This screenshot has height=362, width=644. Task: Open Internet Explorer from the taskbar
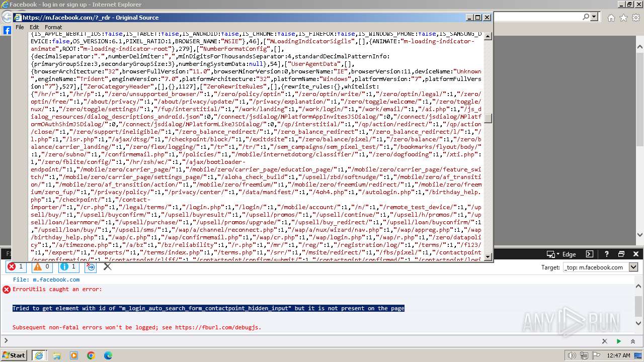click(x=39, y=355)
